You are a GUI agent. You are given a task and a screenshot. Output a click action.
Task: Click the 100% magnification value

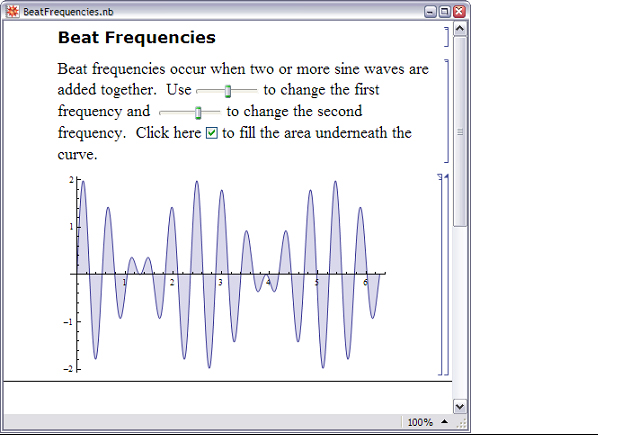click(420, 422)
